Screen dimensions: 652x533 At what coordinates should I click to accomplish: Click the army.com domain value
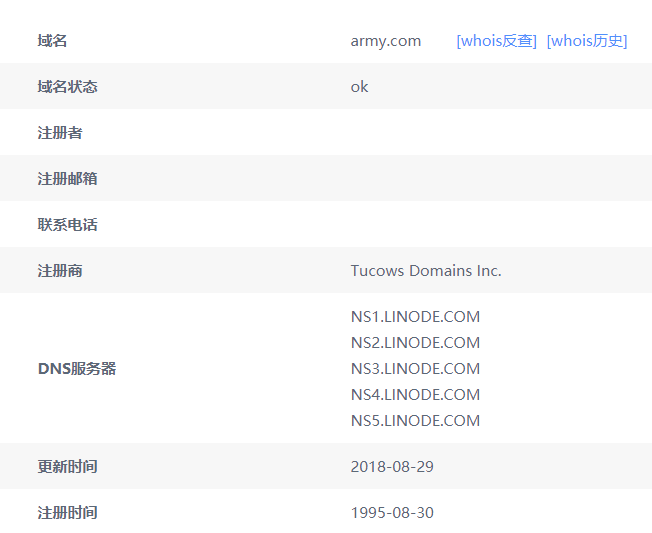[x=385, y=41]
